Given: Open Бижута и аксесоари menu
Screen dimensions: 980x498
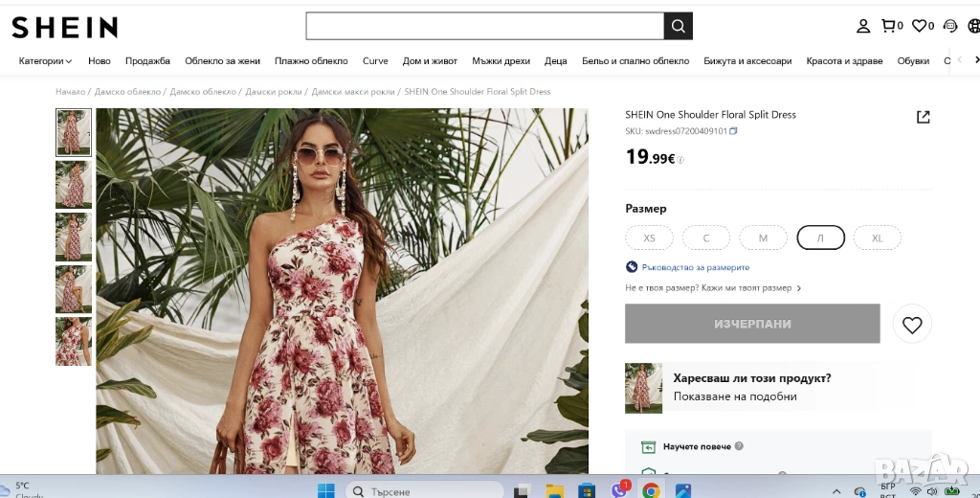Looking at the screenshot, I should click(747, 60).
